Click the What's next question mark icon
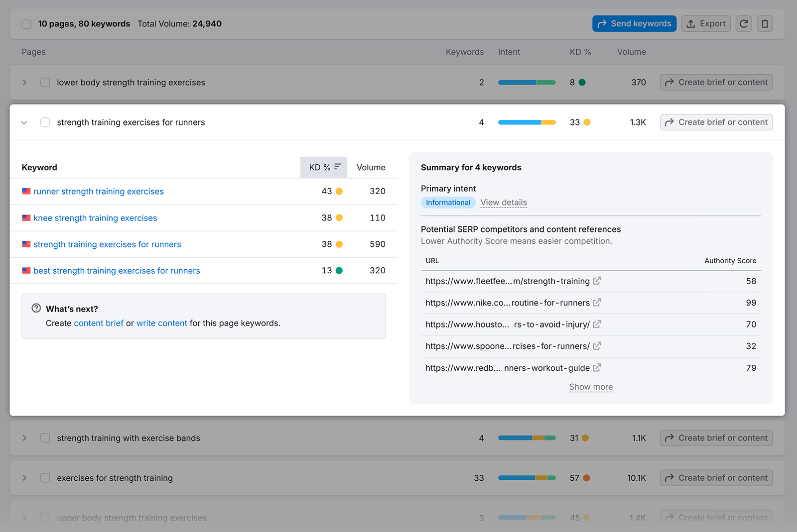Image resolution: width=797 pixels, height=532 pixels. point(36,308)
